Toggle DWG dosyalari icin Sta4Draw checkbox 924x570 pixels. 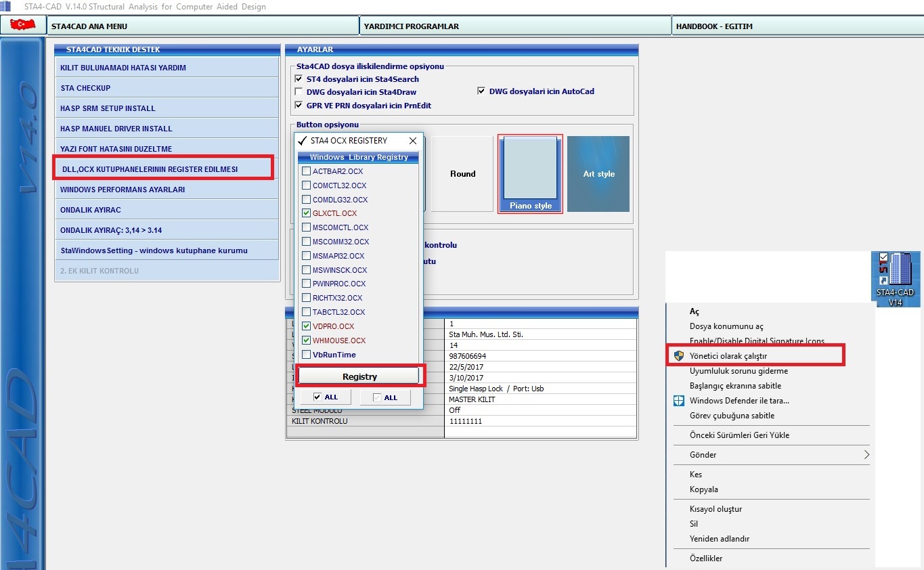point(299,91)
